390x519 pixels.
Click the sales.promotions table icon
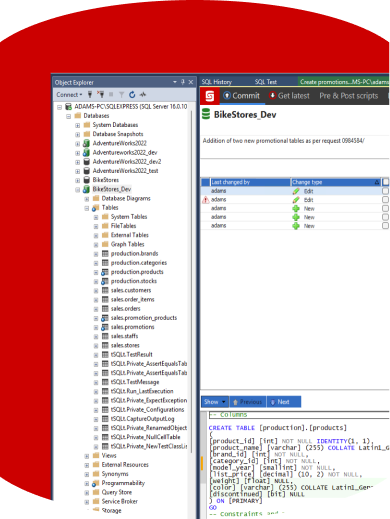point(105,327)
